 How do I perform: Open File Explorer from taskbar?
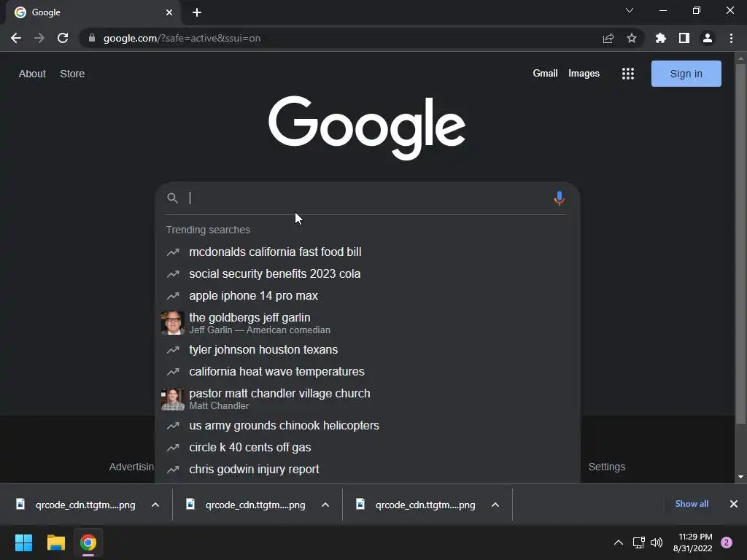pyautogui.click(x=55, y=542)
